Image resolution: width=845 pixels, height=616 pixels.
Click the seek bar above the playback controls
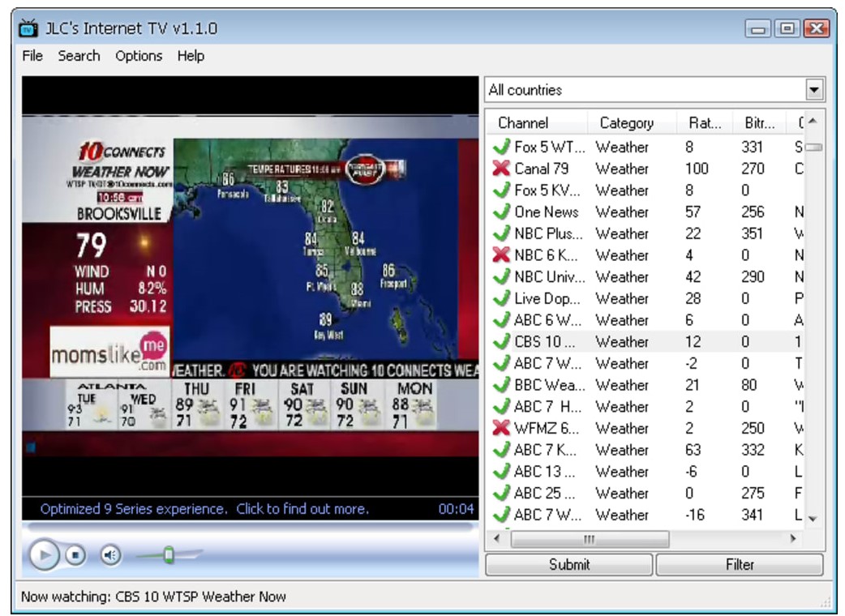[250, 526]
